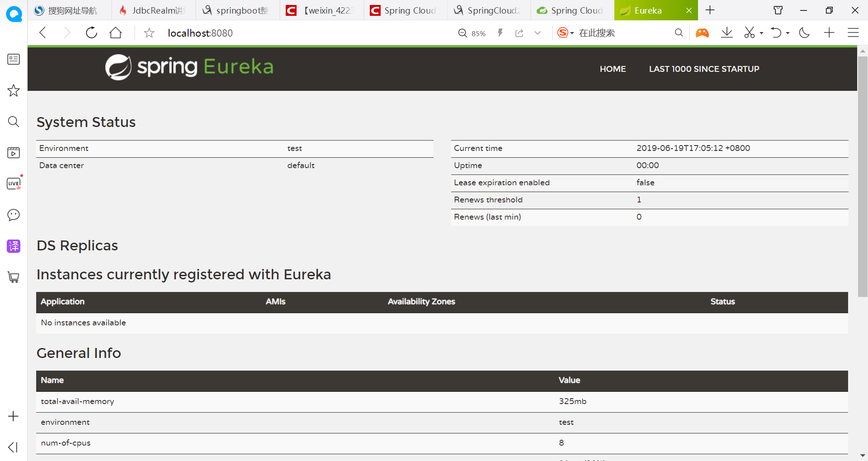Image resolution: width=868 pixels, height=461 pixels.
Task: Click LAST 1000 SINCE STARTUP link
Action: tap(704, 69)
